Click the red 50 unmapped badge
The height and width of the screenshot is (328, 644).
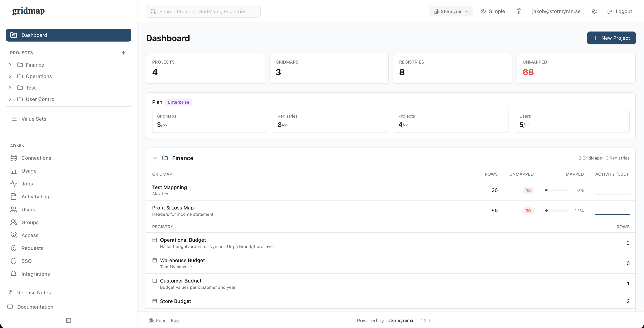(528, 211)
